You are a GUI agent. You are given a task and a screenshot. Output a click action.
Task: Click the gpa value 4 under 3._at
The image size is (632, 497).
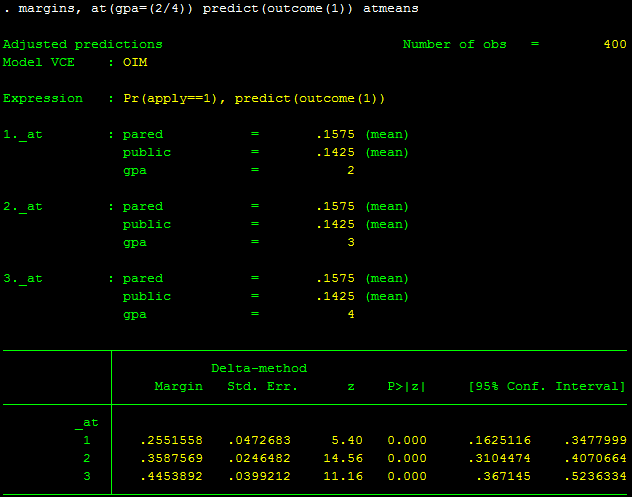click(350, 314)
